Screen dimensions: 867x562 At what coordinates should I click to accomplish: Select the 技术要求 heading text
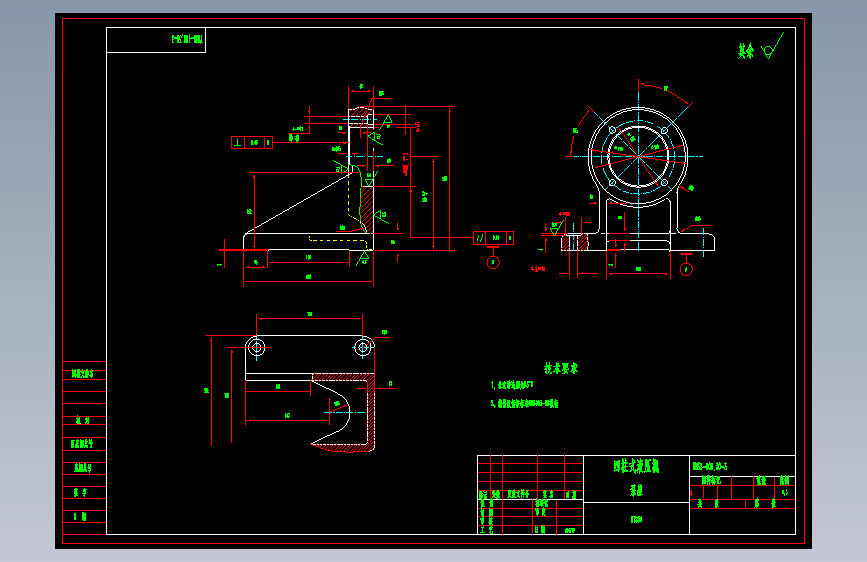561,368
